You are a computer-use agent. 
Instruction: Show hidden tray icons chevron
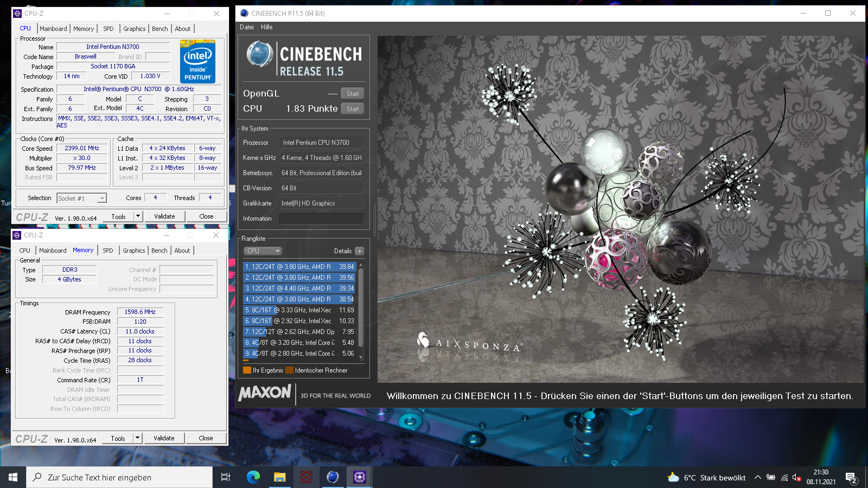coord(758,478)
